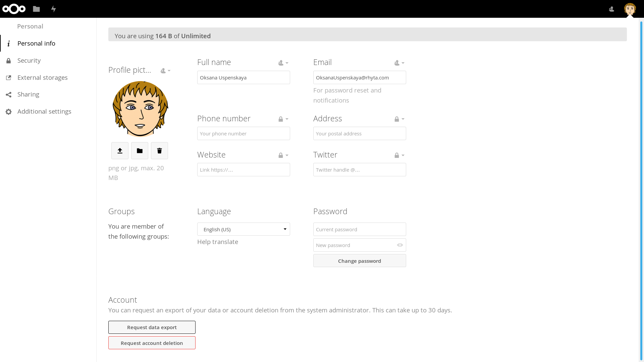Open the Contacts menu icon in header
The height and width of the screenshot is (362, 644).
(611, 9)
